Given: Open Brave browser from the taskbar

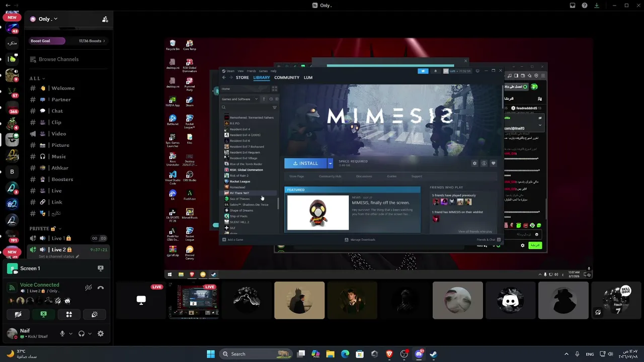Looking at the screenshot, I should (x=389, y=354).
